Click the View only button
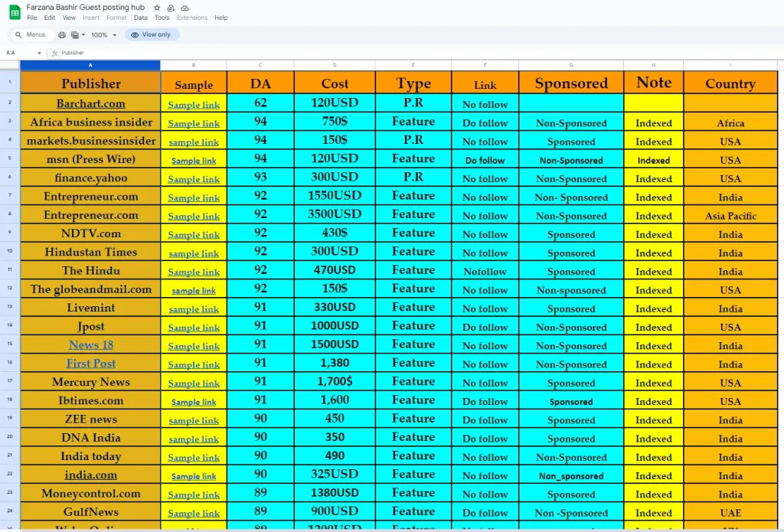This screenshot has height=532, width=784. click(x=152, y=35)
